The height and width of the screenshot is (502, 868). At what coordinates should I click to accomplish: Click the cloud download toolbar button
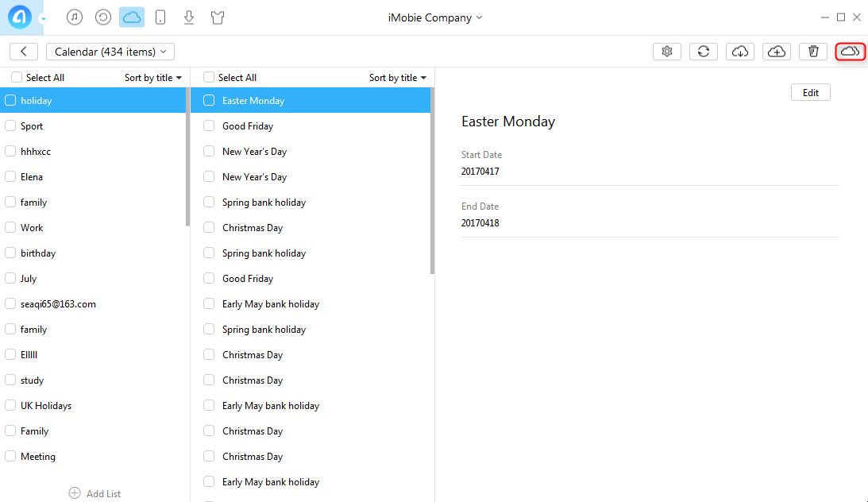[x=740, y=52]
